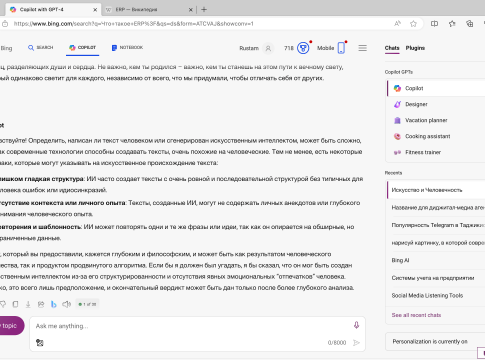This screenshot has height=360, width=485.
Task: Select the COPILOT tab in Bing header
Action: (x=82, y=48)
